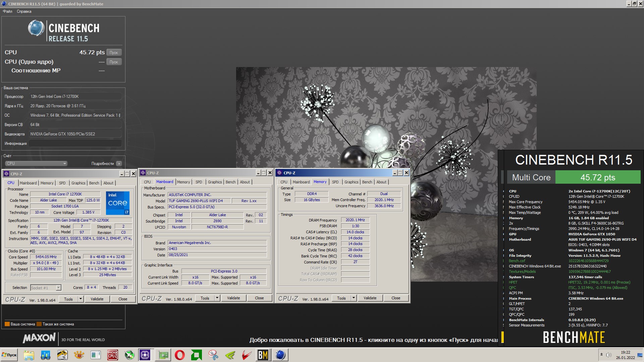Open the Пуск Start button
This screenshot has height=362, width=644.
[9, 355]
